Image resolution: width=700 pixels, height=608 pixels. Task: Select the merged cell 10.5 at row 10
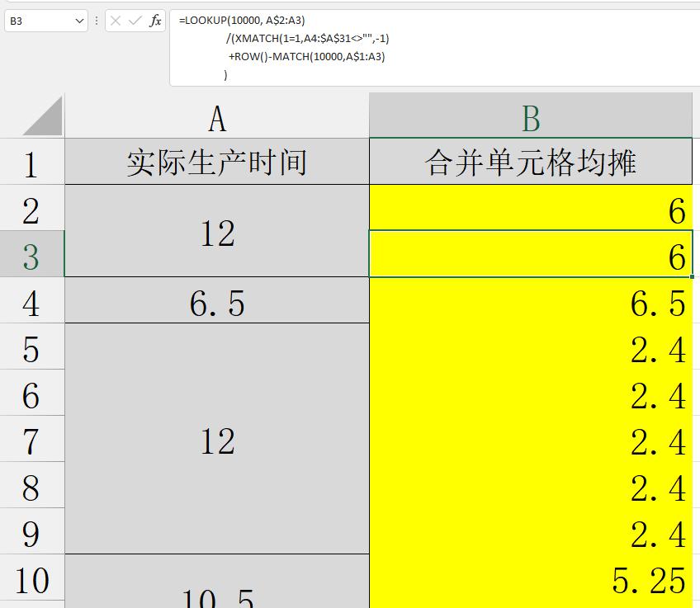coord(217,582)
